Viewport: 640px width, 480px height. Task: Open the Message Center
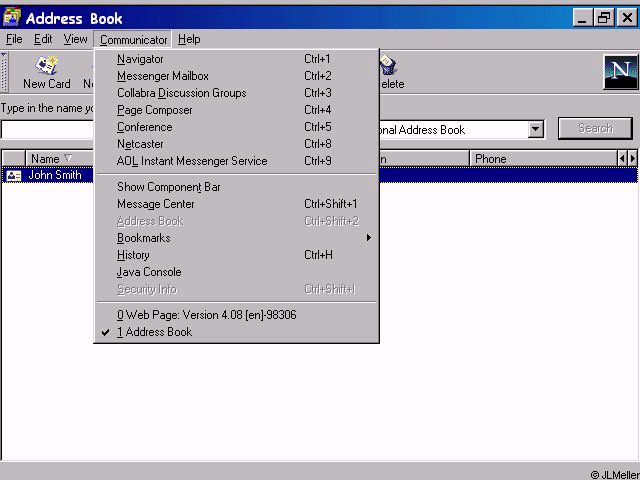(x=236, y=204)
